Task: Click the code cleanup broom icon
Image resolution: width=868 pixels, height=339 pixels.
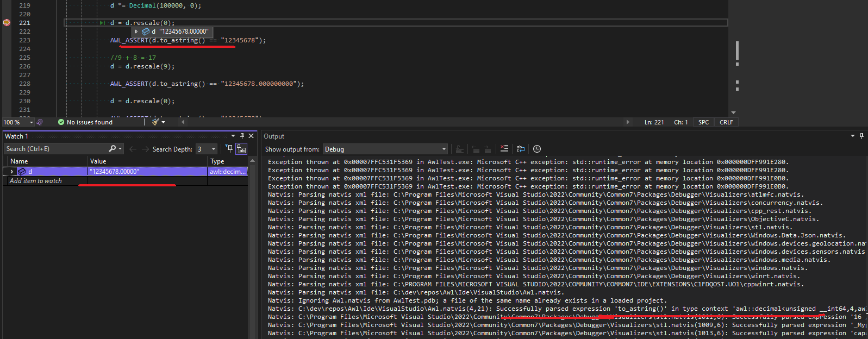Action: [156, 122]
